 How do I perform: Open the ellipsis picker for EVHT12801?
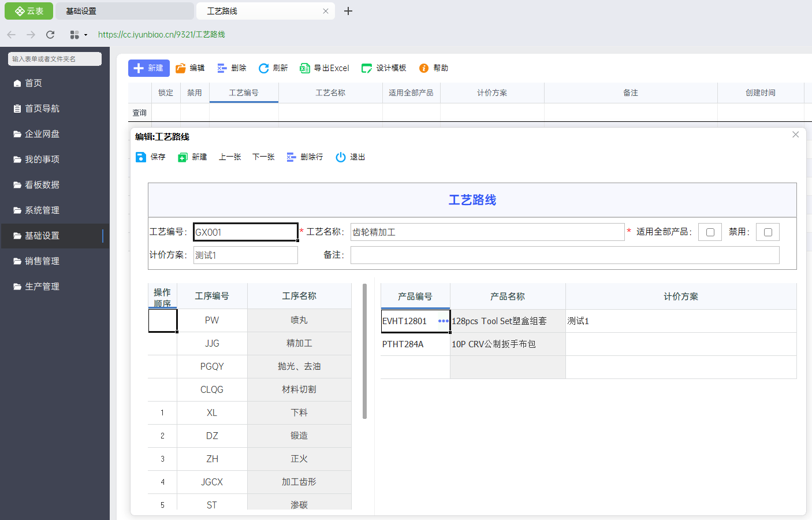click(x=443, y=321)
